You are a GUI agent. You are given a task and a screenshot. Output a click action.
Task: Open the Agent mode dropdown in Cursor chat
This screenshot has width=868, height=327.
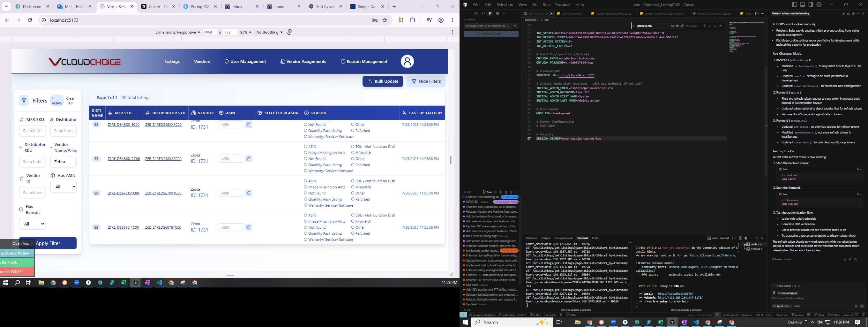(782, 306)
